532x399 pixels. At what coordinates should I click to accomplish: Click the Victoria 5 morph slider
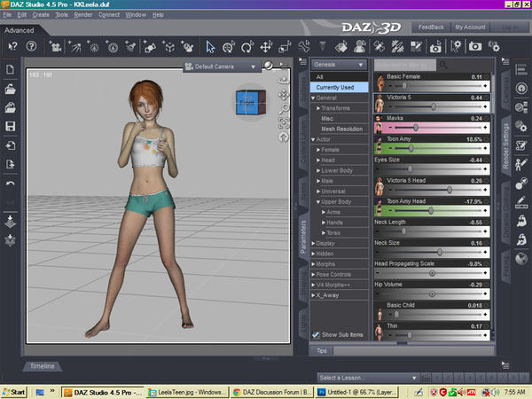[433, 106]
